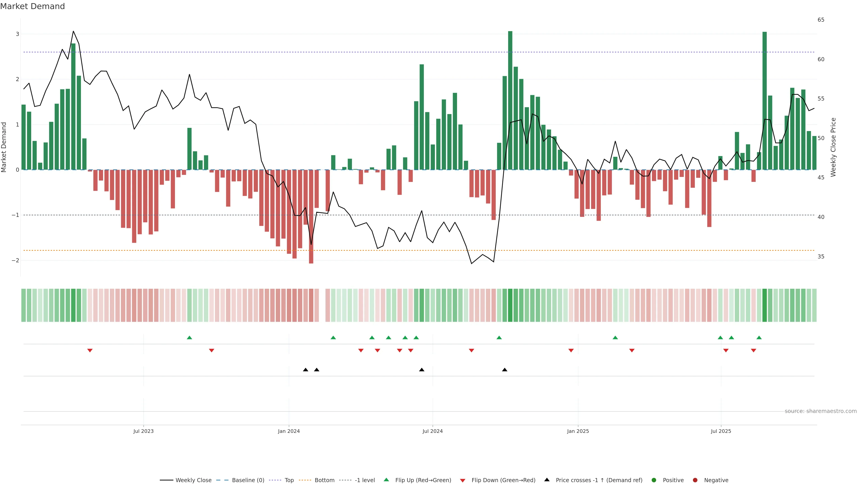Toggle the -1 level legend entry
The image size is (868, 488).
point(365,480)
